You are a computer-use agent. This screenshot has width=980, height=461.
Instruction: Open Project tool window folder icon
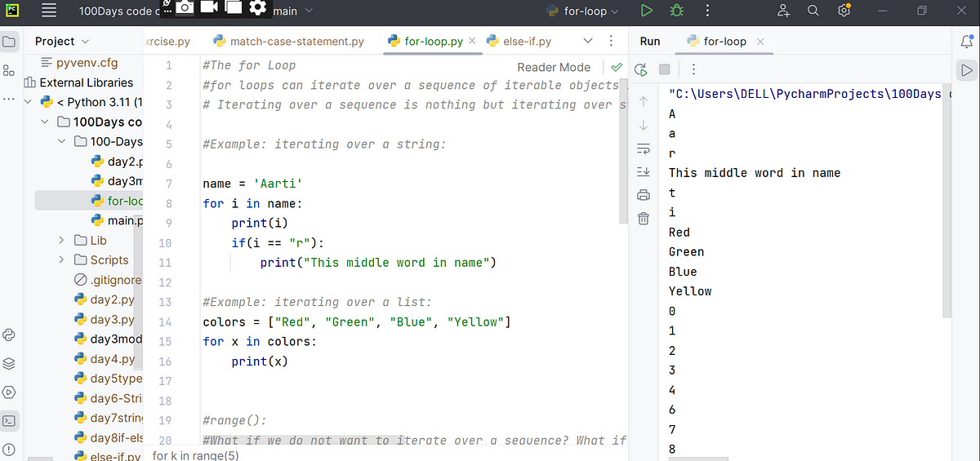9,41
